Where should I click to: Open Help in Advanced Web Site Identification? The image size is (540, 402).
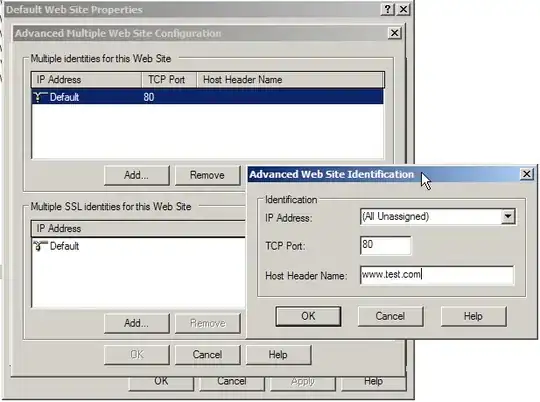click(473, 316)
